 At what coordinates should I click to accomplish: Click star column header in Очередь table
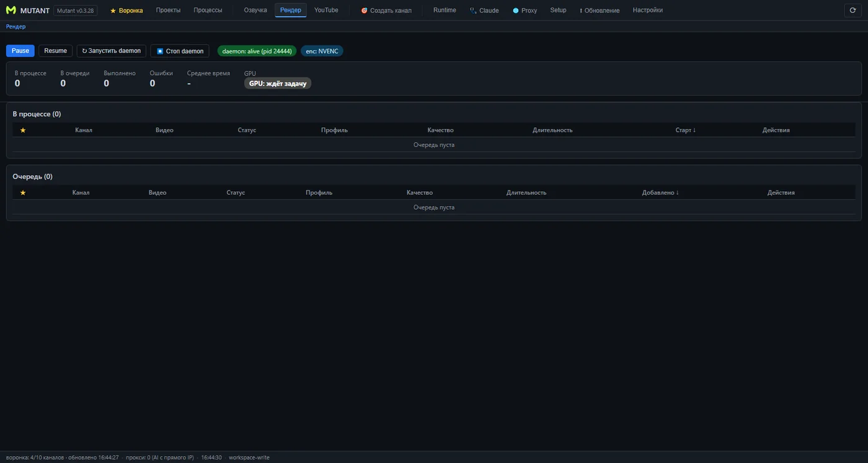[x=23, y=193]
